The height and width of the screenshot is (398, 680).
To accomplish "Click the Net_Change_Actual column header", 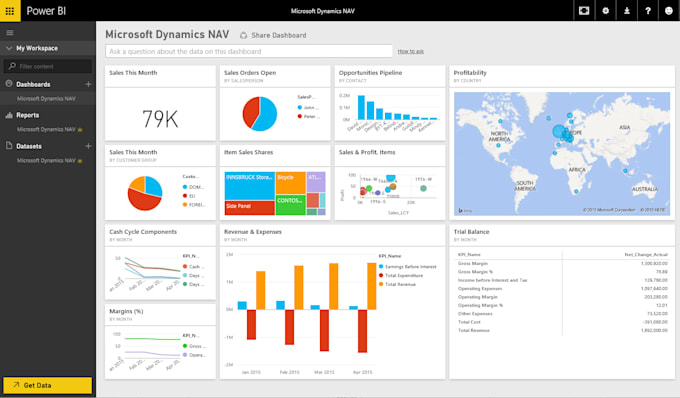I will 646,254.
